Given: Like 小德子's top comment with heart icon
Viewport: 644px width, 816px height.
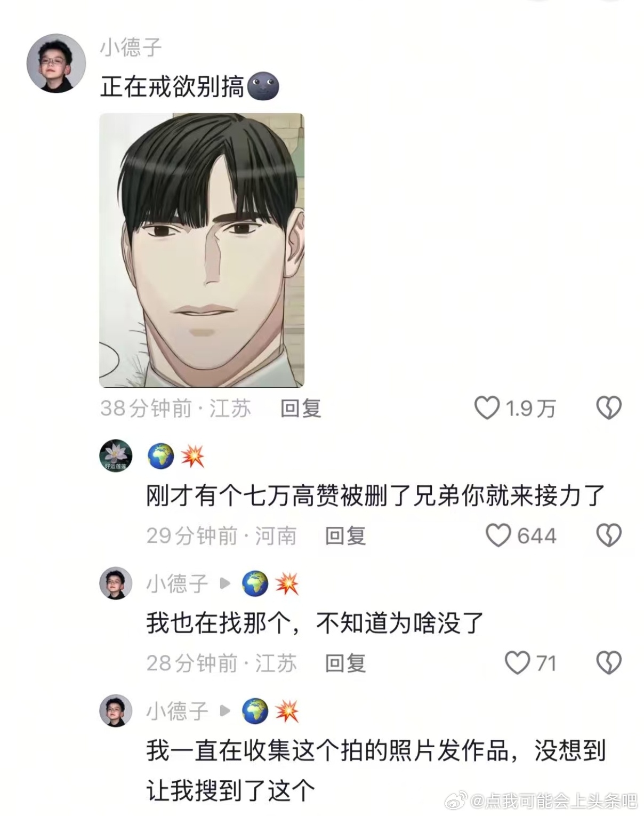Looking at the screenshot, I should 487,409.
